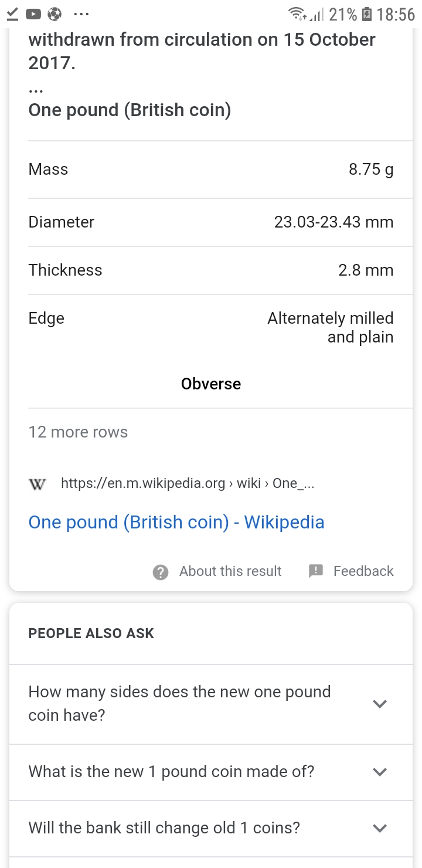Expand "Will the bank still change old" question
This screenshot has width=422, height=868.
point(380,828)
